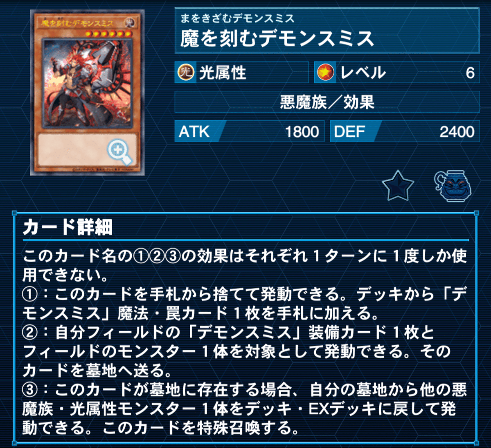The height and width of the screenshot is (448, 491).
Task: Click the blue pot icon
Action: pos(453,186)
